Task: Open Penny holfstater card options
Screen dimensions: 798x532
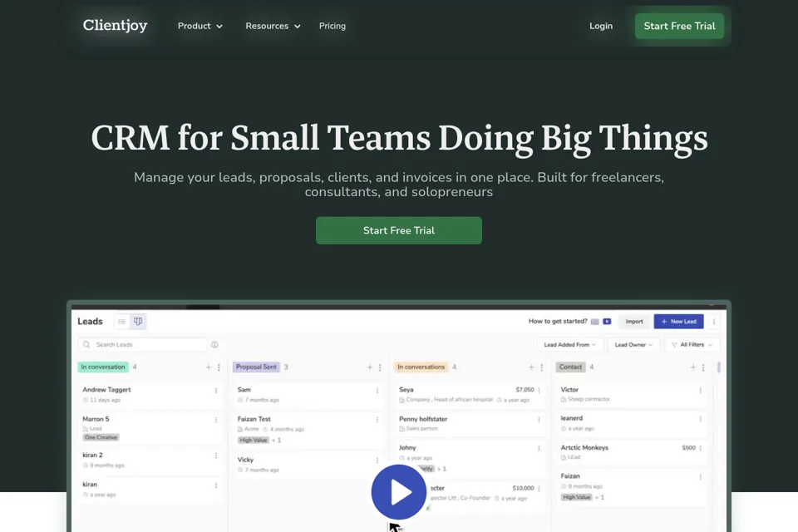Action: (539, 420)
